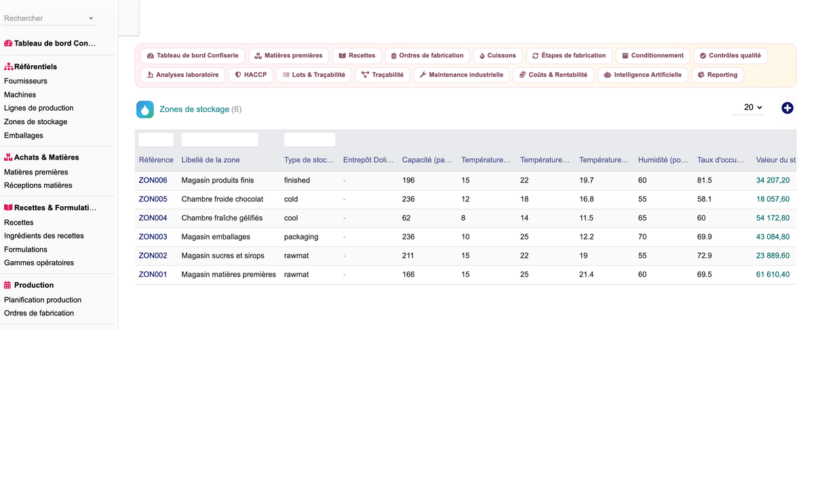Click the Tableau de bord Con… sidebar heading
814x504 pixels.
55,43
